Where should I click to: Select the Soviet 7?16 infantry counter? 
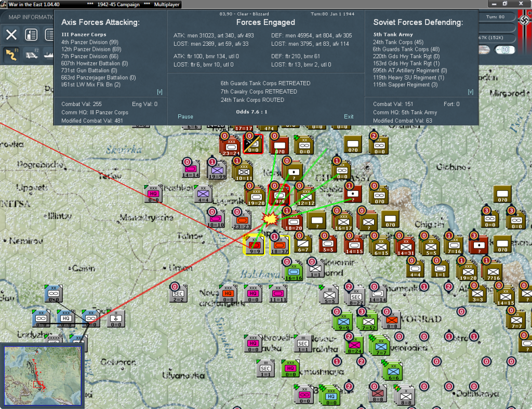[493, 271]
